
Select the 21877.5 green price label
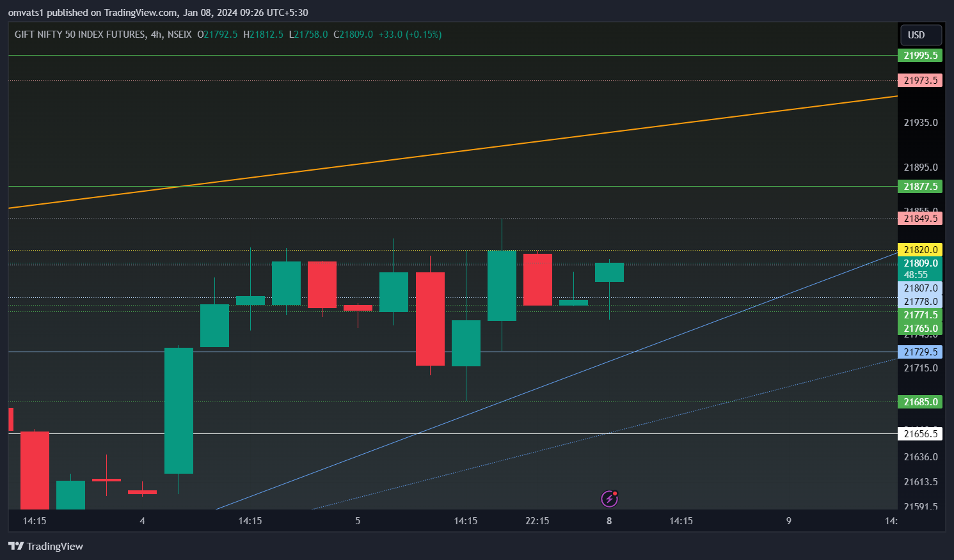[x=920, y=187]
